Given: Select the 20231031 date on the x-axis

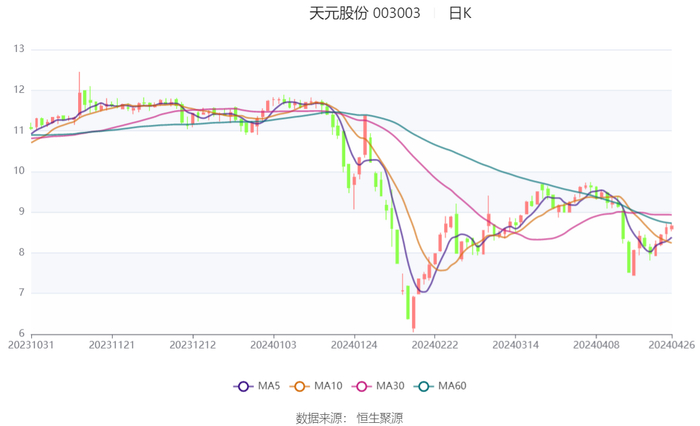Looking at the screenshot, I should coord(31,345).
